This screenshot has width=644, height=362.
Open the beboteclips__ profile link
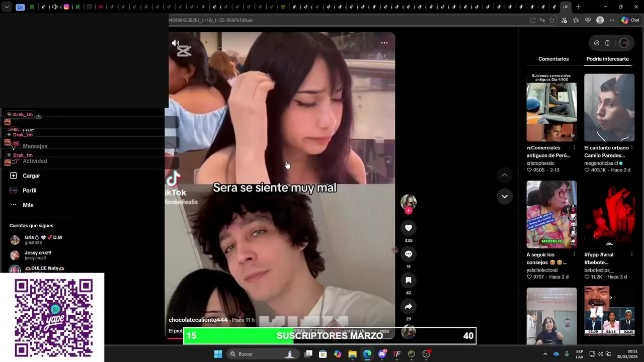599,270
